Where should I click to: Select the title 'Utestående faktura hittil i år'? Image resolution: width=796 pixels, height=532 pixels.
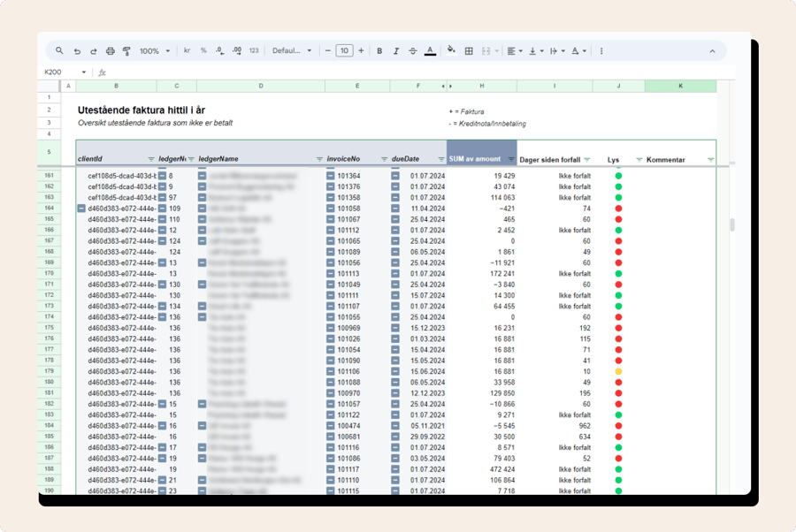click(x=142, y=110)
